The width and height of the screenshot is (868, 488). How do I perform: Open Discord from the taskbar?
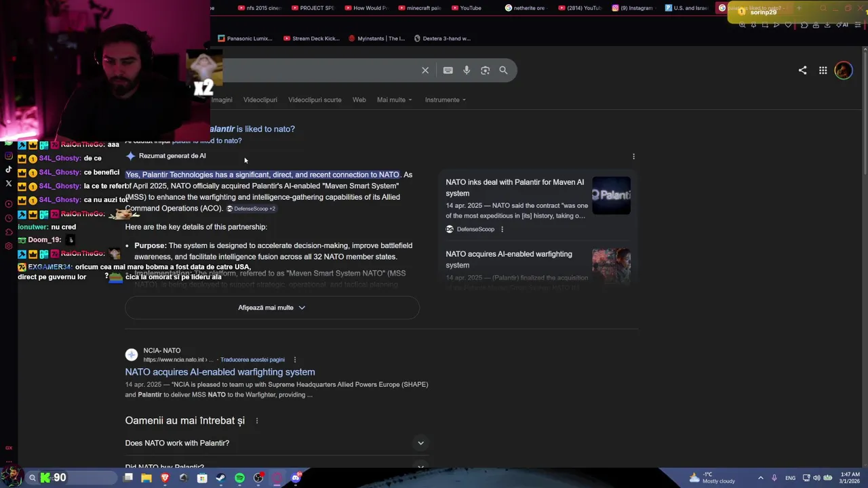tap(296, 478)
